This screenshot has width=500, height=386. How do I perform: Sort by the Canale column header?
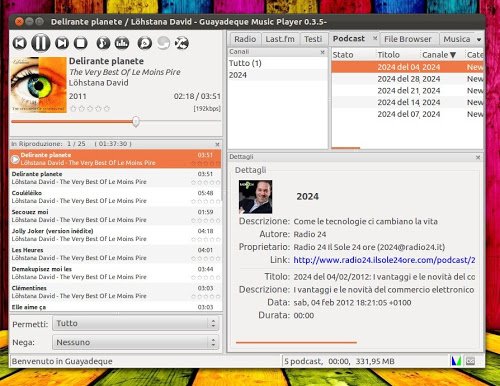click(x=443, y=55)
